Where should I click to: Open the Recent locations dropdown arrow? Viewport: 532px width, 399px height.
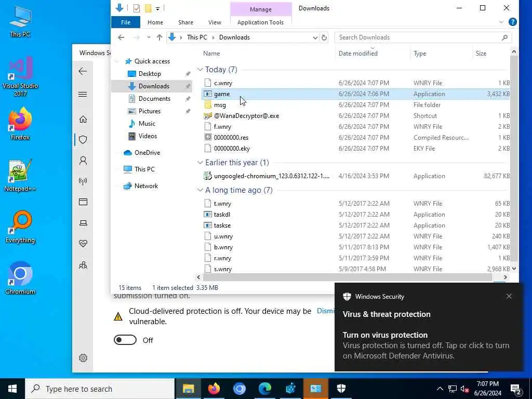[x=148, y=37]
